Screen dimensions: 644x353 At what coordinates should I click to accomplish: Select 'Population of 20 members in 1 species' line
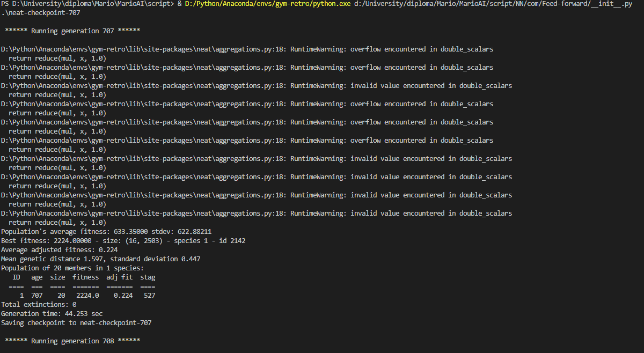click(x=72, y=268)
